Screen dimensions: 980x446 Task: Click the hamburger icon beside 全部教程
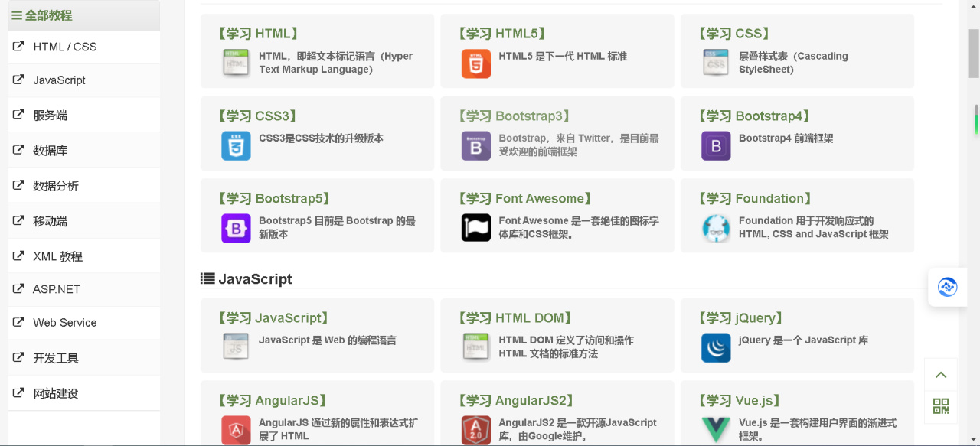coord(17,15)
